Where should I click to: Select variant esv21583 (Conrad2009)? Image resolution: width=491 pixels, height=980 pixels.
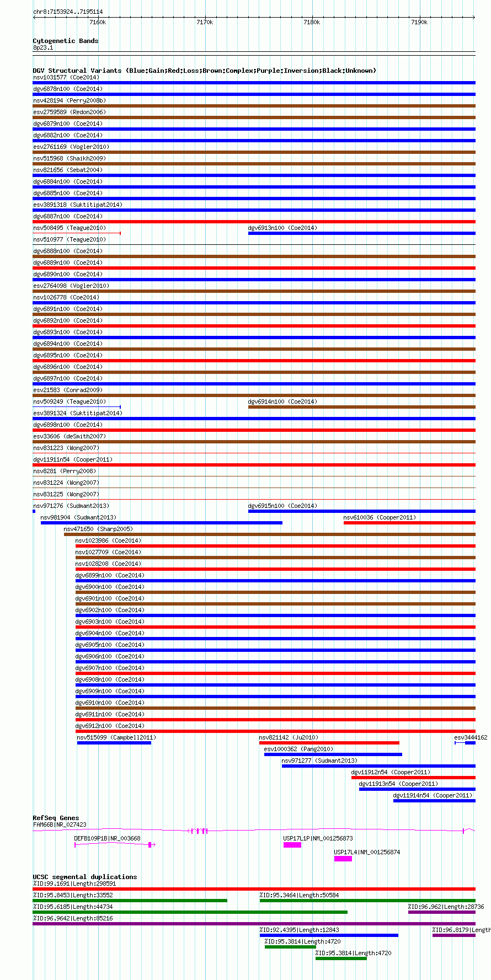coord(254,395)
